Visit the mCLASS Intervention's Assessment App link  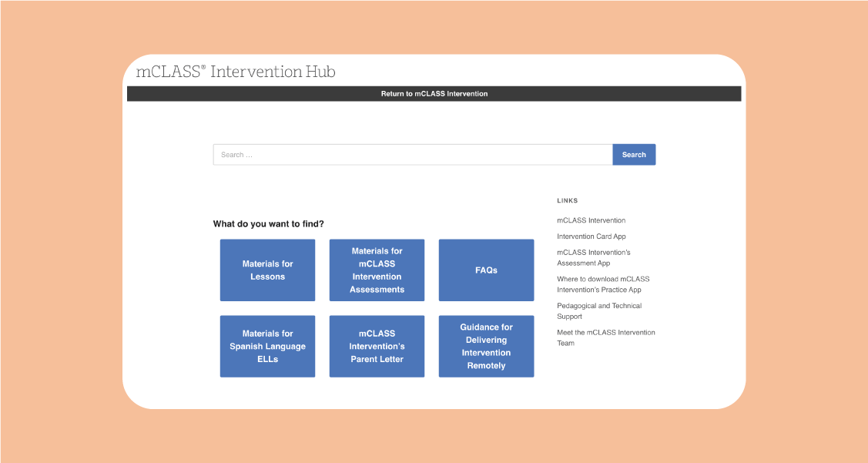coord(593,257)
